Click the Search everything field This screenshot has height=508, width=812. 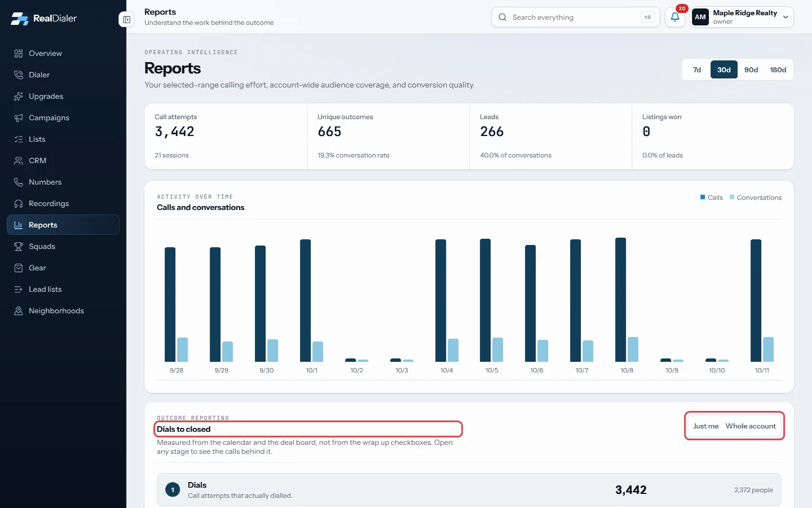pos(575,17)
